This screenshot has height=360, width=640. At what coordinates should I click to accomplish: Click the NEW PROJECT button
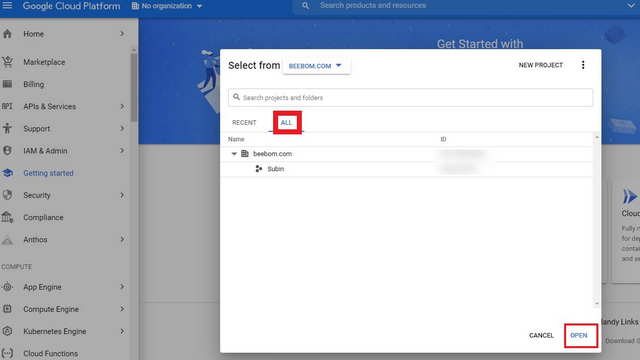pyautogui.click(x=540, y=65)
